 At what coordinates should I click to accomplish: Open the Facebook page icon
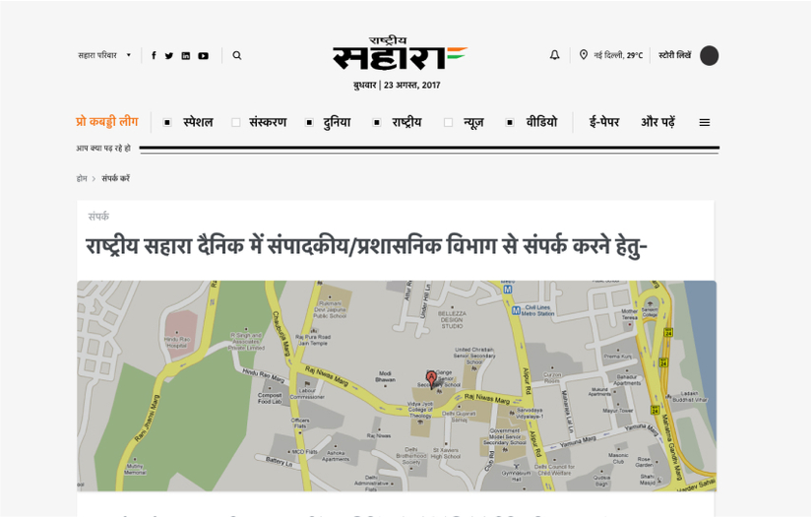pyautogui.click(x=154, y=55)
